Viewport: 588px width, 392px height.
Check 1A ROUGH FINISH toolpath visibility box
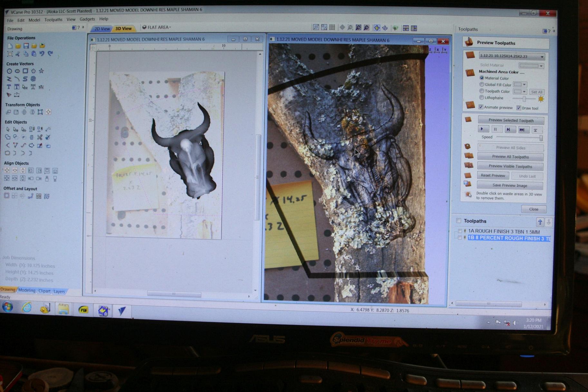[x=460, y=231]
